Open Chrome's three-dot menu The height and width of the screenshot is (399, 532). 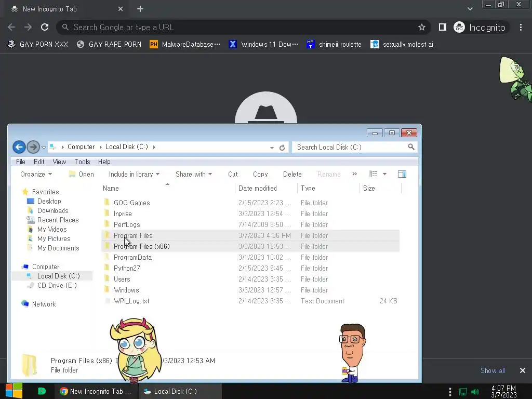[x=521, y=27]
